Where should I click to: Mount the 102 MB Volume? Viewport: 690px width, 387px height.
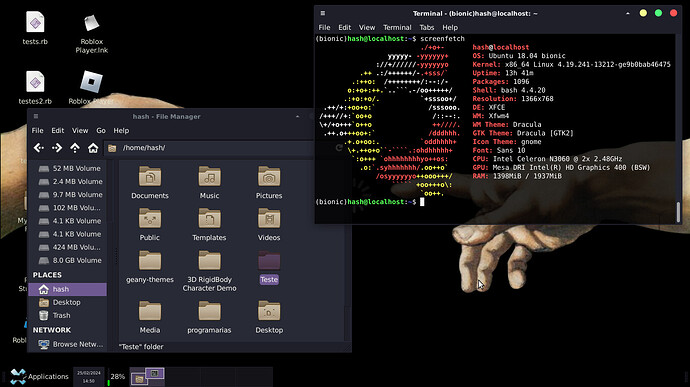[67, 208]
